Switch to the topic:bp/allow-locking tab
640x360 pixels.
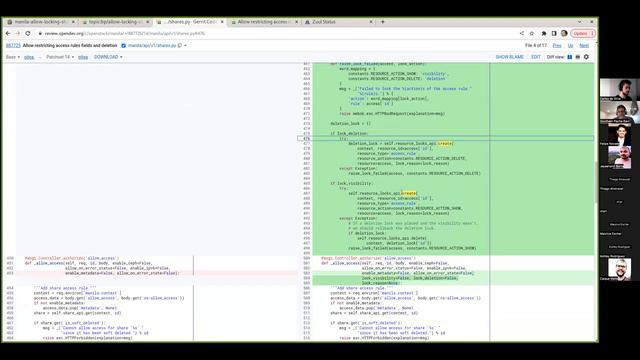coord(115,22)
